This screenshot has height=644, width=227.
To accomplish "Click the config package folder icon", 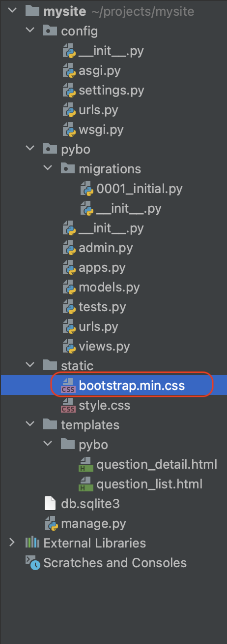I will coord(50,31).
